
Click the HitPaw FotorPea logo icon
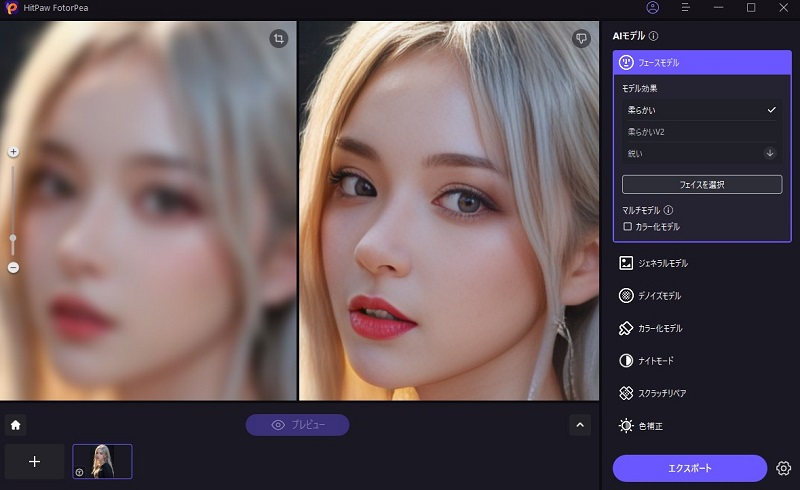tap(11, 8)
